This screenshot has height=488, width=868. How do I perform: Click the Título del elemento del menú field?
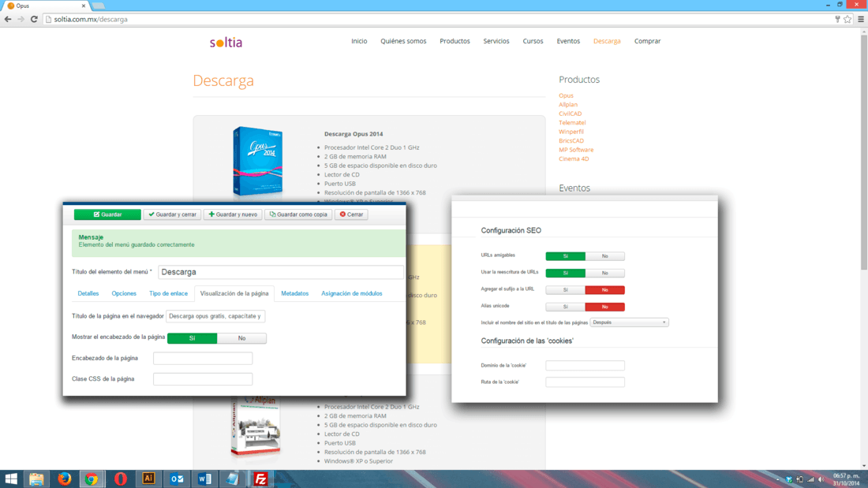(281, 272)
